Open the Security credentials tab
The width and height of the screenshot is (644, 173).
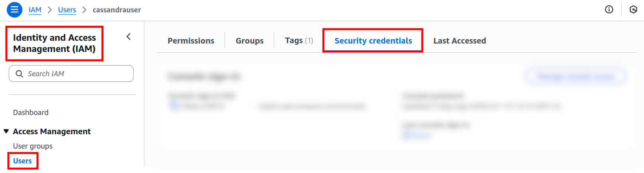pos(373,41)
